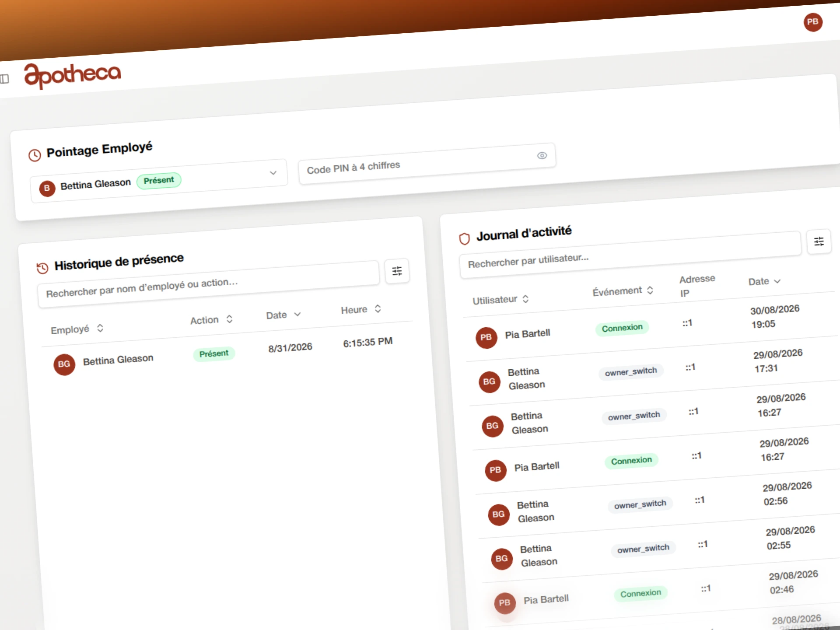Click PB avatar in the Connexion 16:27 row
This screenshot has height=630, width=840.
coord(496,470)
